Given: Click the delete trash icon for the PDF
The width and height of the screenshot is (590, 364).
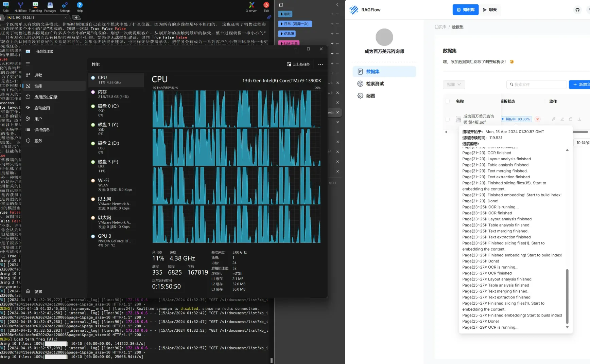Looking at the screenshot, I should click(x=571, y=119).
